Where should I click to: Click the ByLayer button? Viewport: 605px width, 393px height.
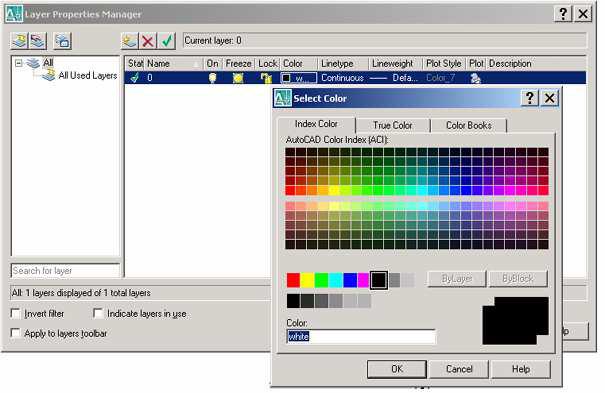(x=456, y=279)
